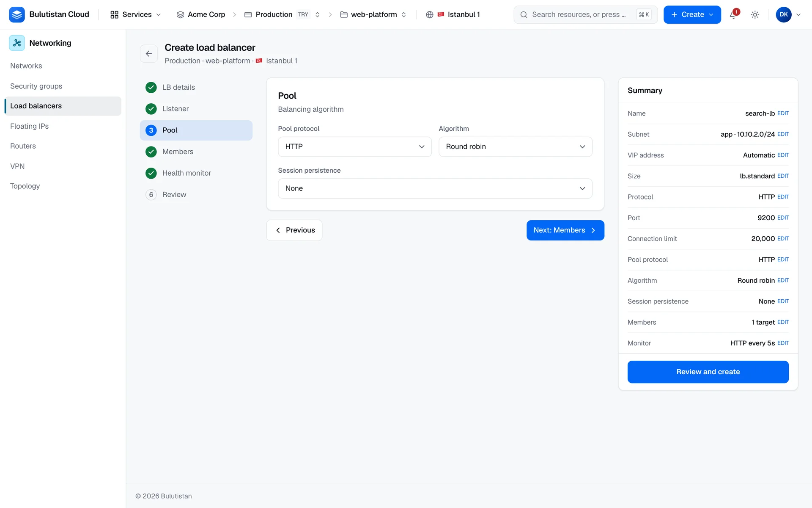This screenshot has height=508, width=812.
Task: Open the Pool protocol HTTP dropdown
Action: pyautogui.click(x=355, y=147)
